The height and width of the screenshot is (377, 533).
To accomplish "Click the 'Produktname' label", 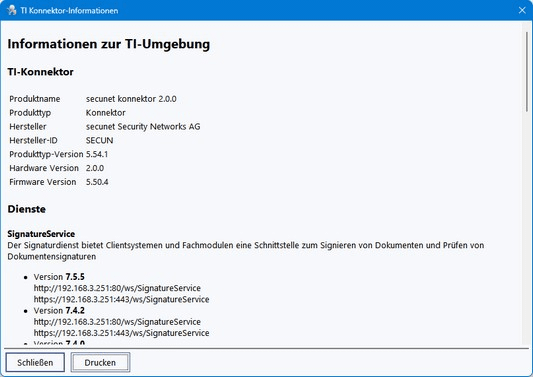I will point(35,99).
